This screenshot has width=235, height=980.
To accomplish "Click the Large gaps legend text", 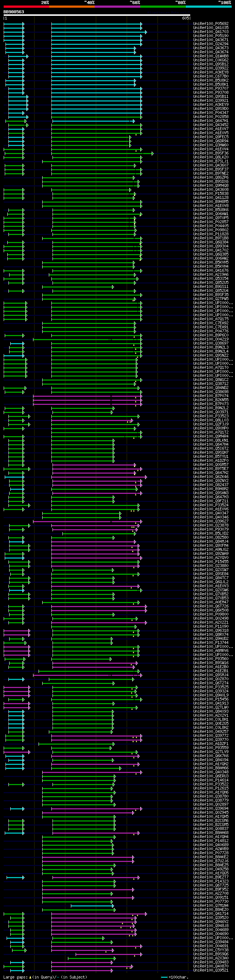I will [45, 977].
